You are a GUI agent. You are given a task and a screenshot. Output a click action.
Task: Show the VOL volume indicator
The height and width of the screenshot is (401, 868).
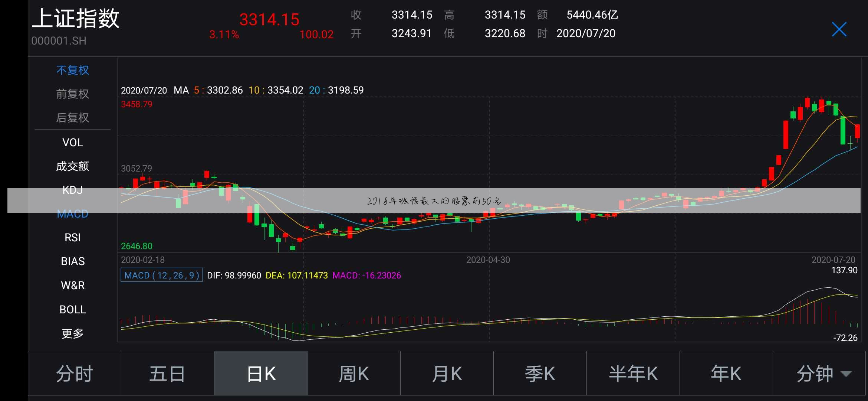point(73,143)
